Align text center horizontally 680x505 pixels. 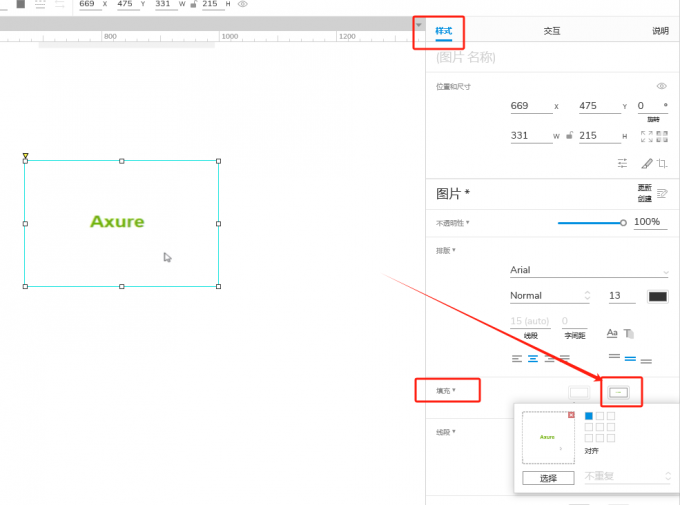[533, 358]
